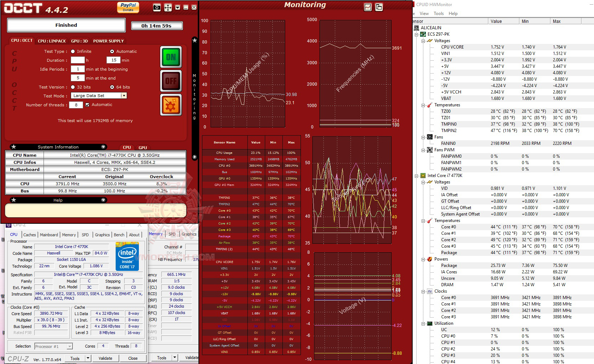This screenshot has width=594, height=364.
Task: Collapse the Intel Core i7 4770K node
Action: (416, 176)
